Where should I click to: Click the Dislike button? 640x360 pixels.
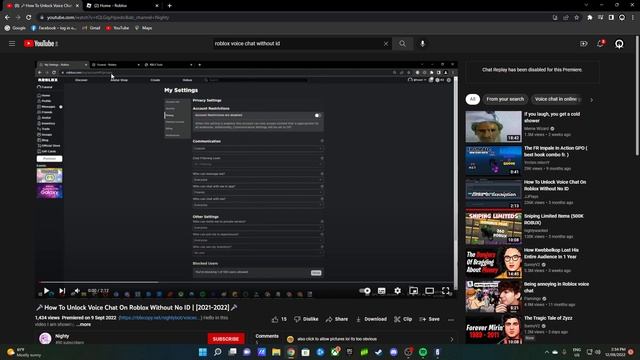click(x=306, y=319)
